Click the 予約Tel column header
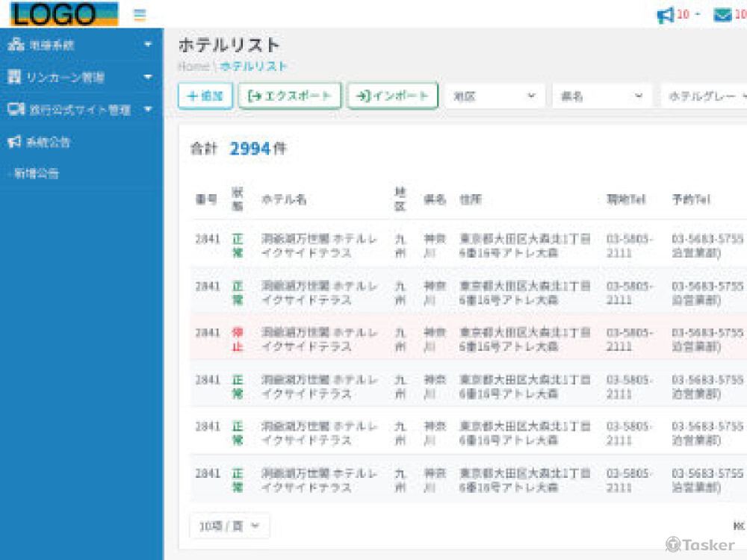747x560 pixels. pyautogui.click(x=691, y=199)
